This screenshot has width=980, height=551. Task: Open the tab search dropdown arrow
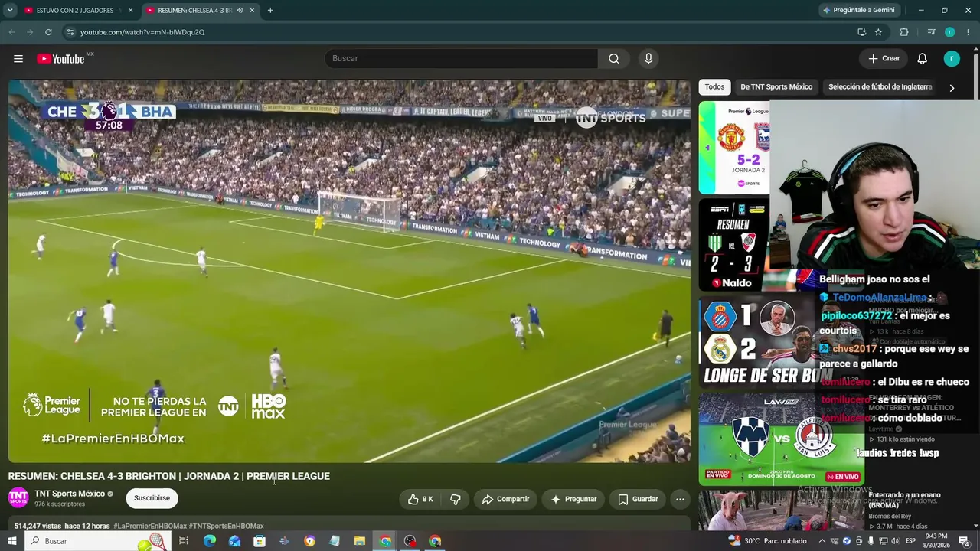pos(10,11)
